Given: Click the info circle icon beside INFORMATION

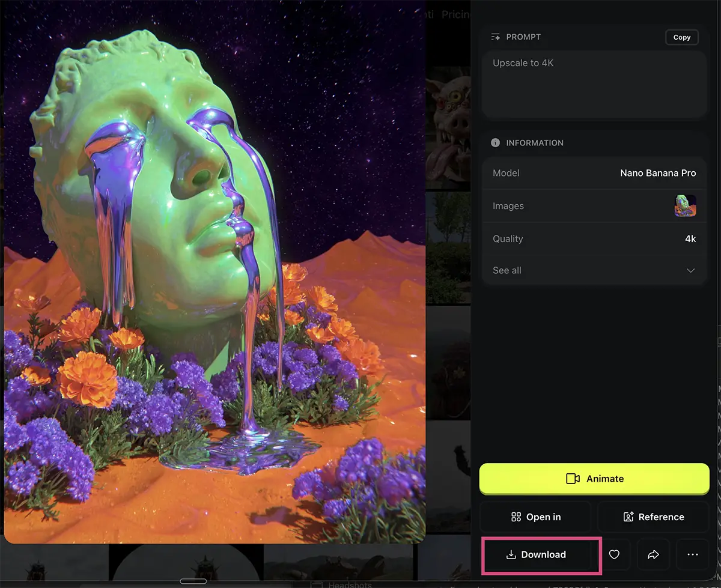Looking at the screenshot, I should point(496,143).
